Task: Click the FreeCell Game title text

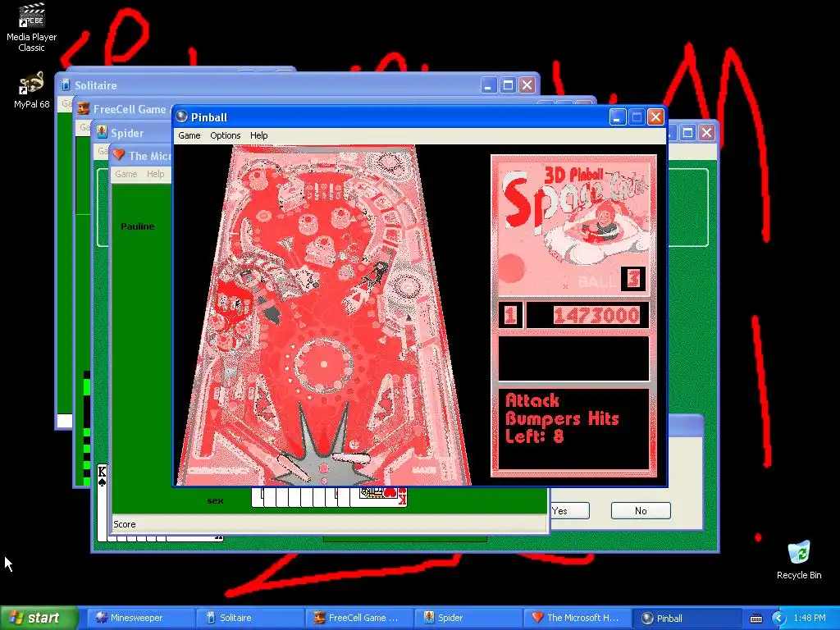Action: coord(130,109)
